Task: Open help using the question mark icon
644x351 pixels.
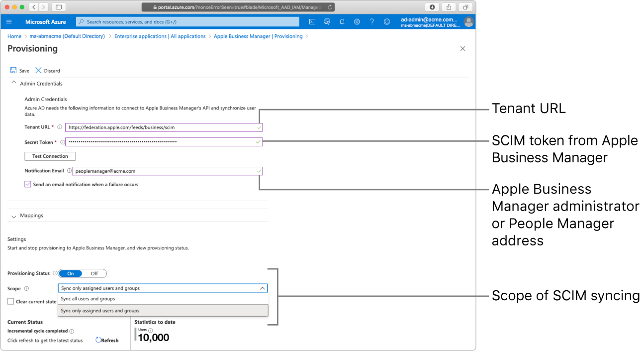Action: point(371,21)
